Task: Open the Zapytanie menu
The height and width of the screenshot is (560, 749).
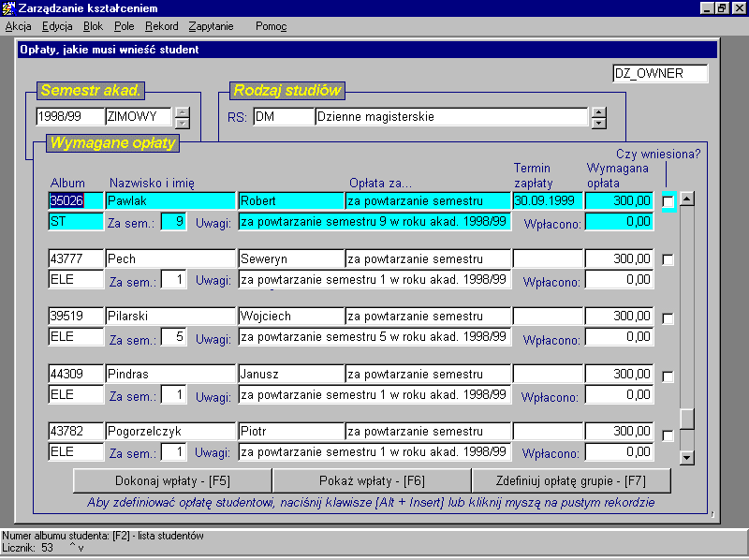Action: coord(211,26)
